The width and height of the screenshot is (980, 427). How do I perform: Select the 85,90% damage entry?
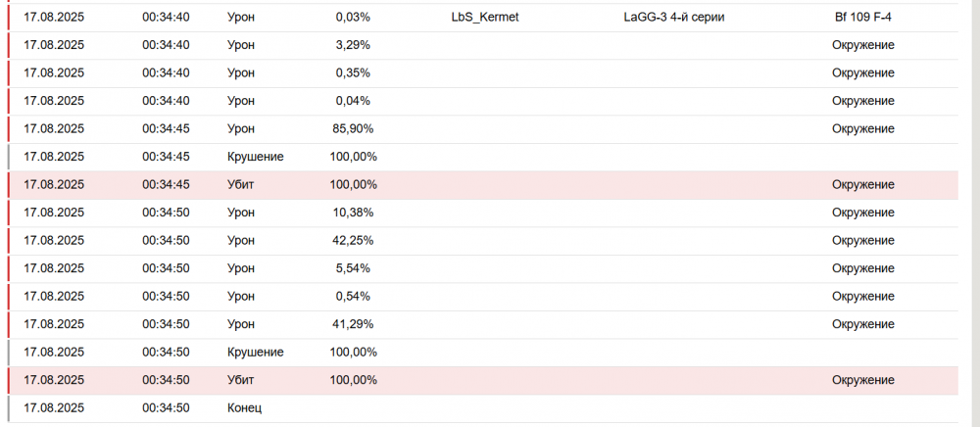click(353, 128)
